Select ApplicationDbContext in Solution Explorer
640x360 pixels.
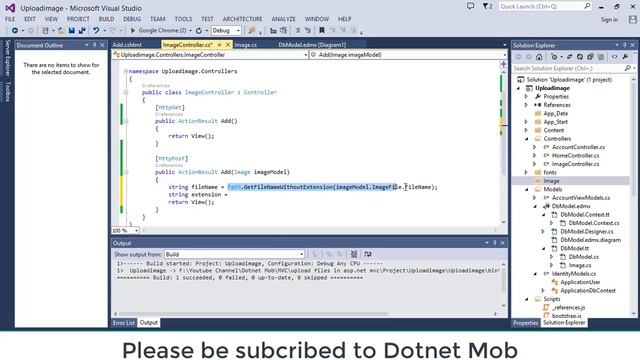[588, 291]
